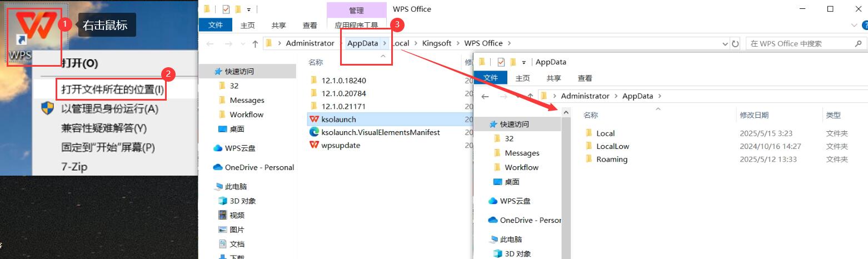Click the AppData window scrollbar up arrow

(x=566, y=112)
